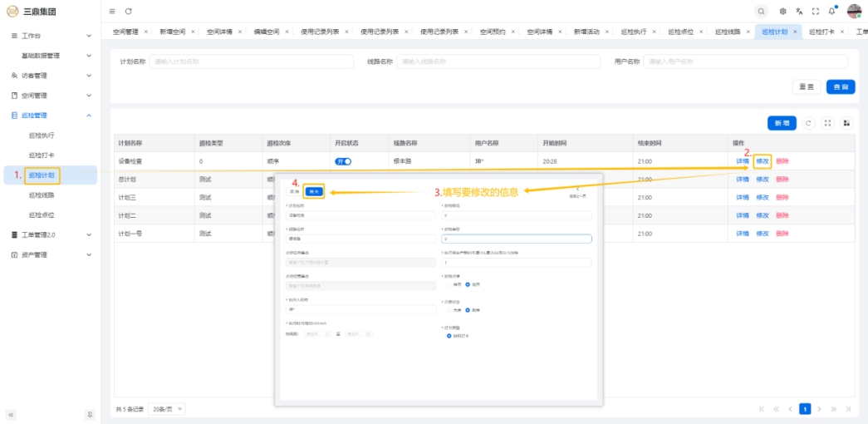868x424 pixels.
Task: Select 巡检执行 in the sidebar
Action: pyautogui.click(x=42, y=135)
